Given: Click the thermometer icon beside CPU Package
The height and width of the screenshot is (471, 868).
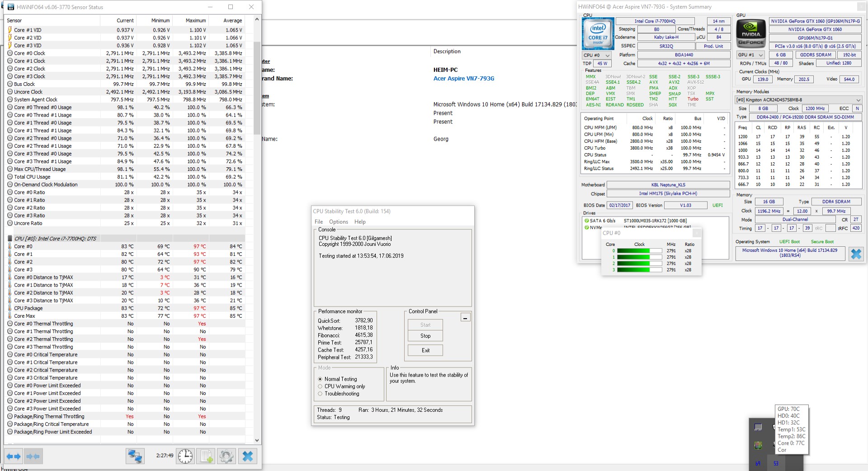Looking at the screenshot, I should [x=10, y=308].
